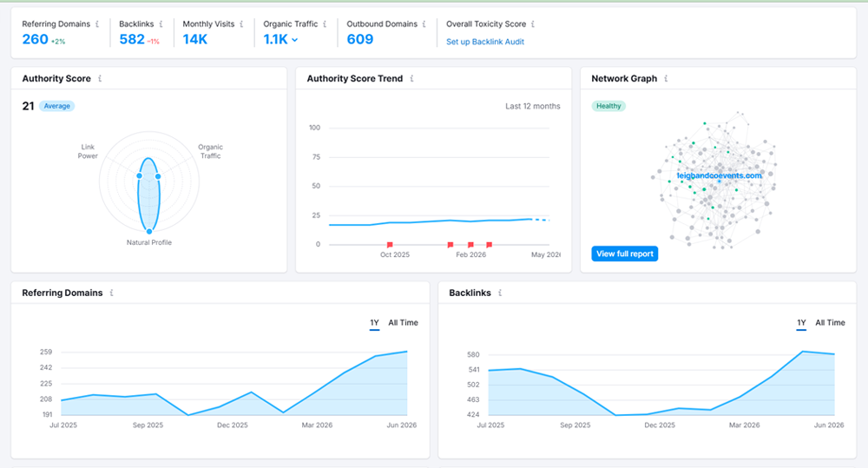The height and width of the screenshot is (468, 868).
Task: Click info icon next to Referring Domains metric
Action: (97, 23)
